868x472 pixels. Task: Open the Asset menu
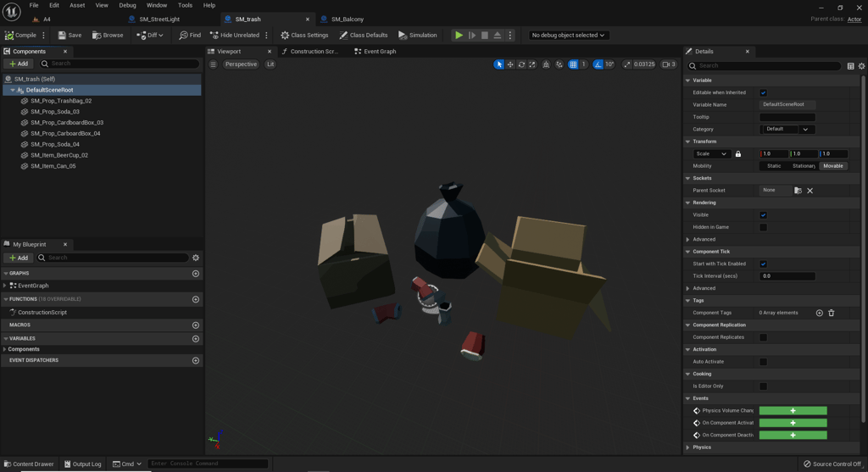(77, 5)
